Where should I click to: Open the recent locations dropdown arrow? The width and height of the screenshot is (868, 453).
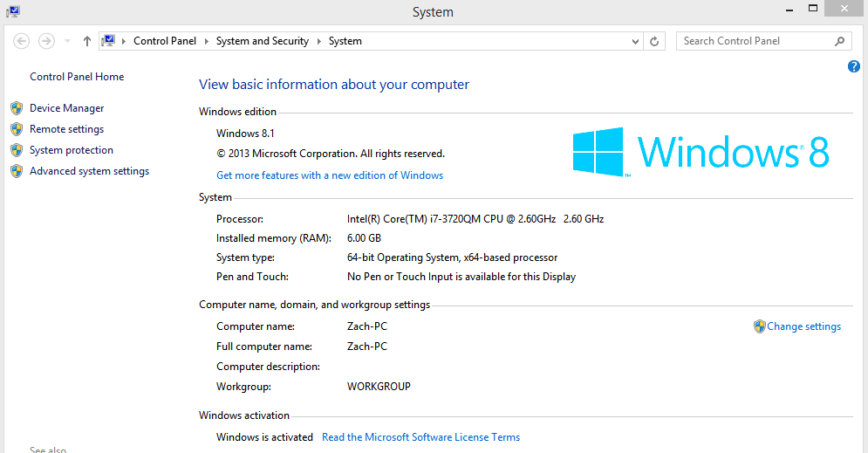[x=65, y=41]
